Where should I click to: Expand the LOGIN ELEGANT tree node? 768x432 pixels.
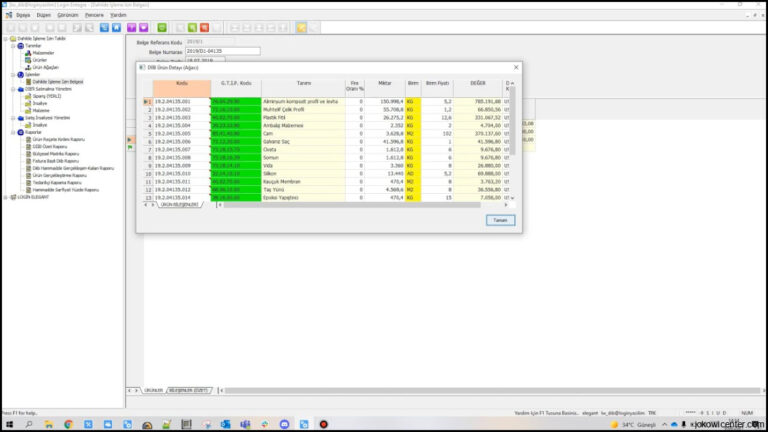point(6,197)
